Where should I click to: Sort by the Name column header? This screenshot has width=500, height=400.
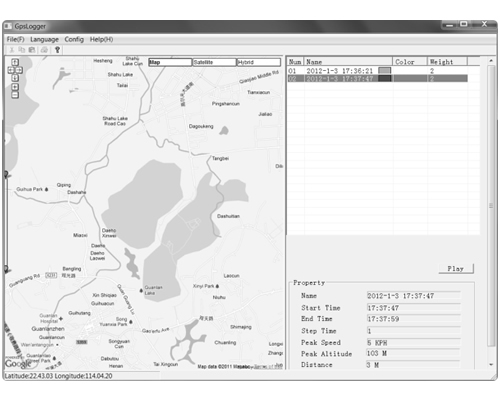(348, 62)
